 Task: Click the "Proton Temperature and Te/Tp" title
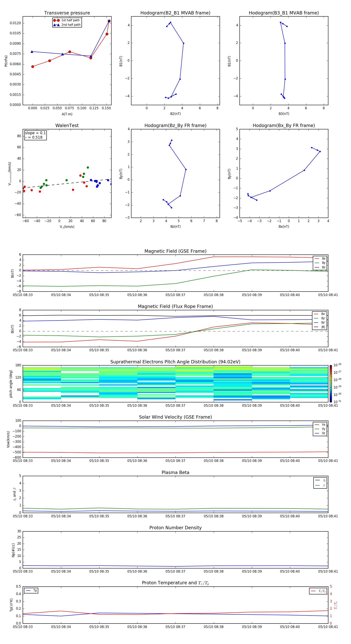pyautogui.click(x=175, y=583)
